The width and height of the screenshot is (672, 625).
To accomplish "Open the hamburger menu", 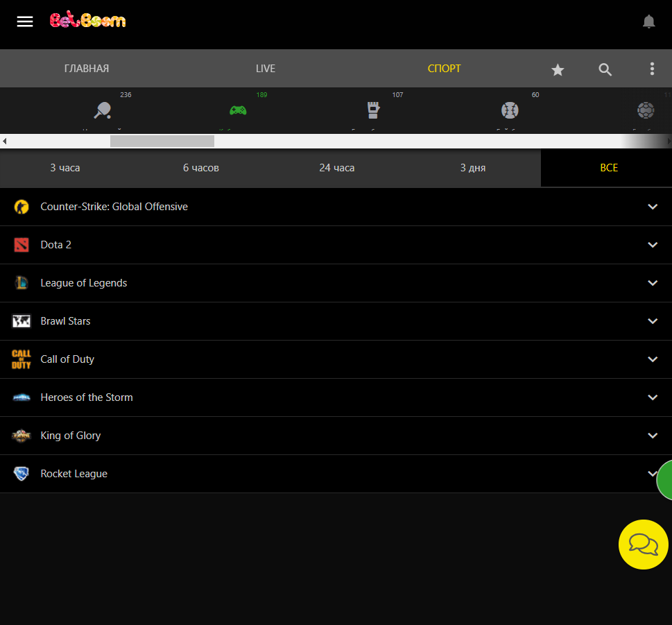I will tap(25, 22).
